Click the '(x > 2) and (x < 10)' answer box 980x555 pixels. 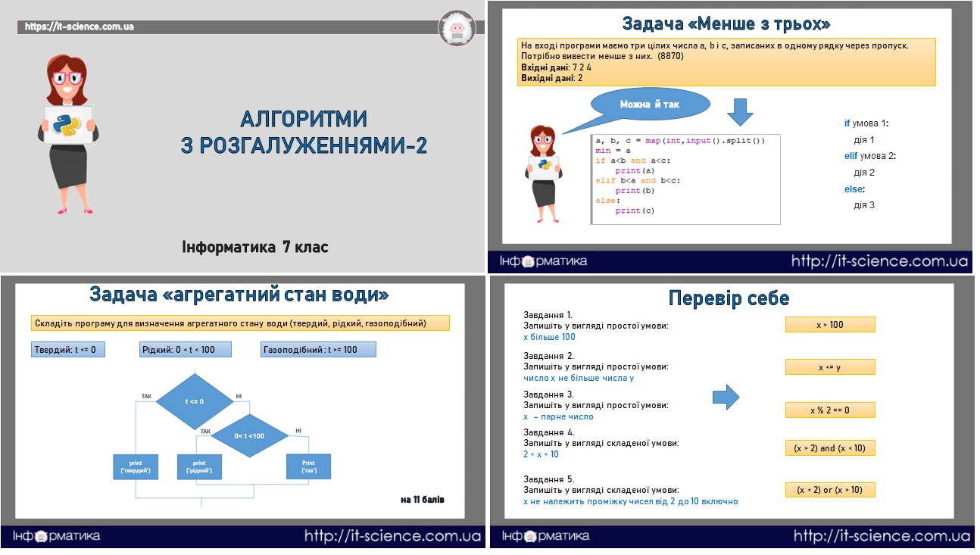click(830, 447)
